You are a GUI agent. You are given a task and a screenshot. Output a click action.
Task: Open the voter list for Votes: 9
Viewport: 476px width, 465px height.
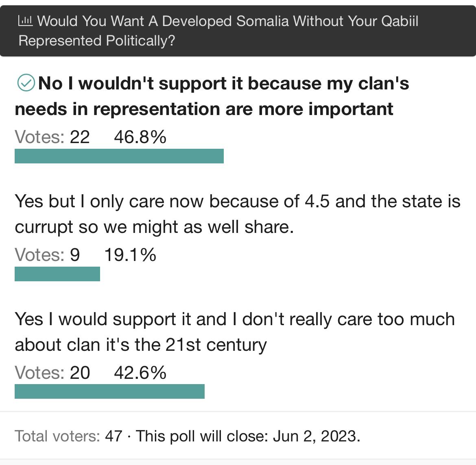47,254
